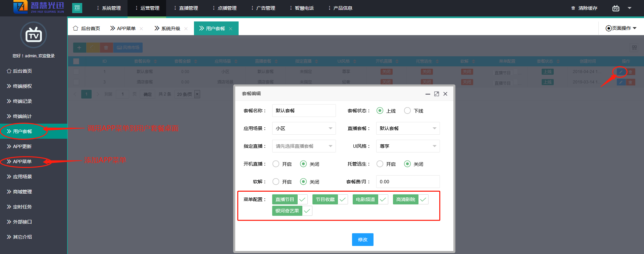
Task: Close the 用户套餐 tab with its X
Action: [231, 29]
